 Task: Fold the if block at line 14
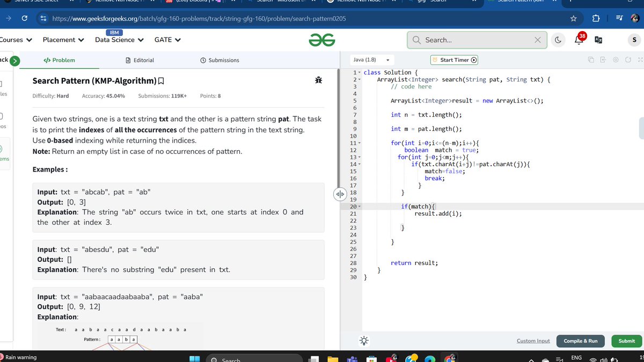coord(360,164)
